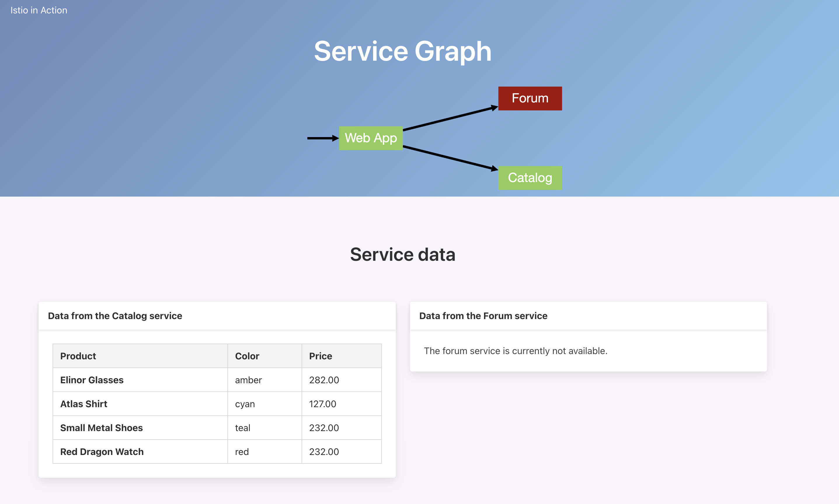The width and height of the screenshot is (839, 504).
Task: Select the Red Dragon Watch product cell
Action: tap(140, 452)
